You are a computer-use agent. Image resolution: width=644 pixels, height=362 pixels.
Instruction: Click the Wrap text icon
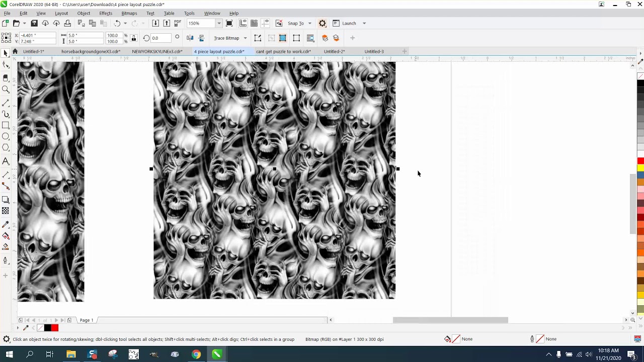[310, 38]
